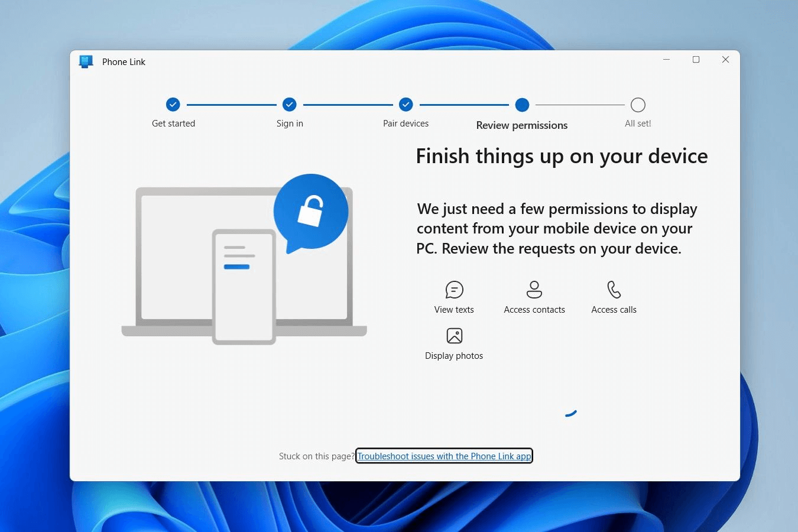Click the All set! step label
The width and height of the screenshot is (798, 532).
pyautogui.click(x=638, y=124)
